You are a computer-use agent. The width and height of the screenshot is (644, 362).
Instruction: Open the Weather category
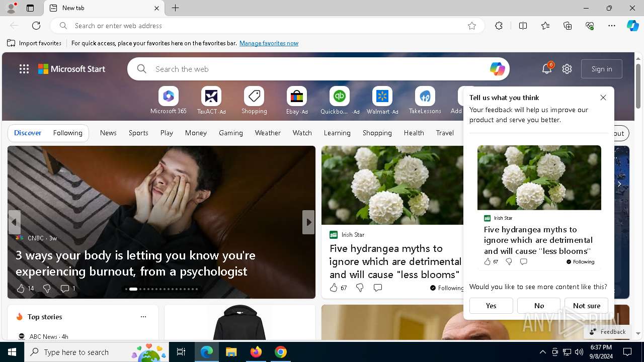[x=268, y=133]
